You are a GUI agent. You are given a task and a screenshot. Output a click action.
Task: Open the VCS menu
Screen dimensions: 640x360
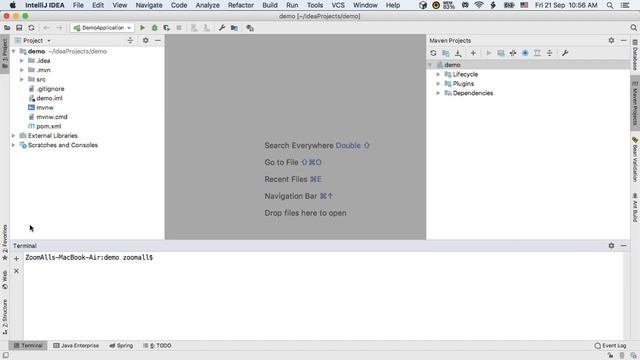[x=338, y=5]
